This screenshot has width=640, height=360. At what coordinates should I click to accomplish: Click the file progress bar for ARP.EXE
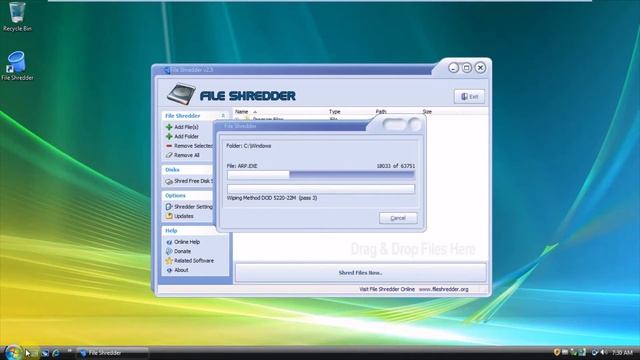321,175
